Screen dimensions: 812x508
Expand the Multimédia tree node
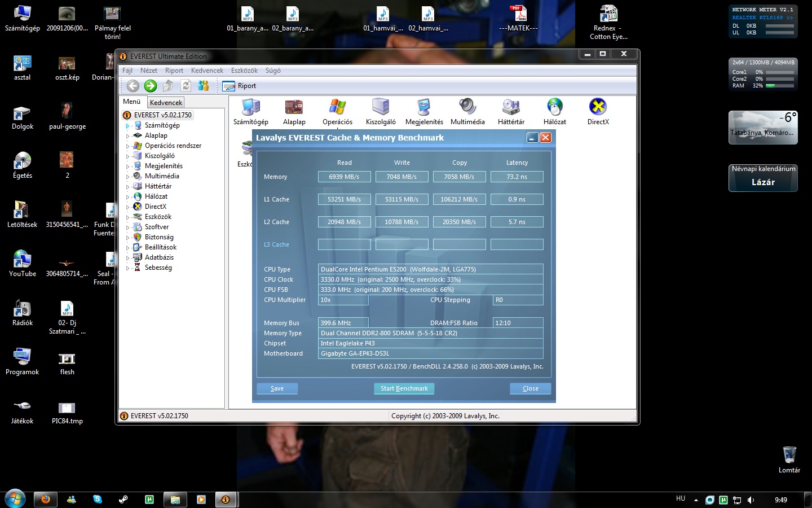pyautogui.click(x=127, y=177)
